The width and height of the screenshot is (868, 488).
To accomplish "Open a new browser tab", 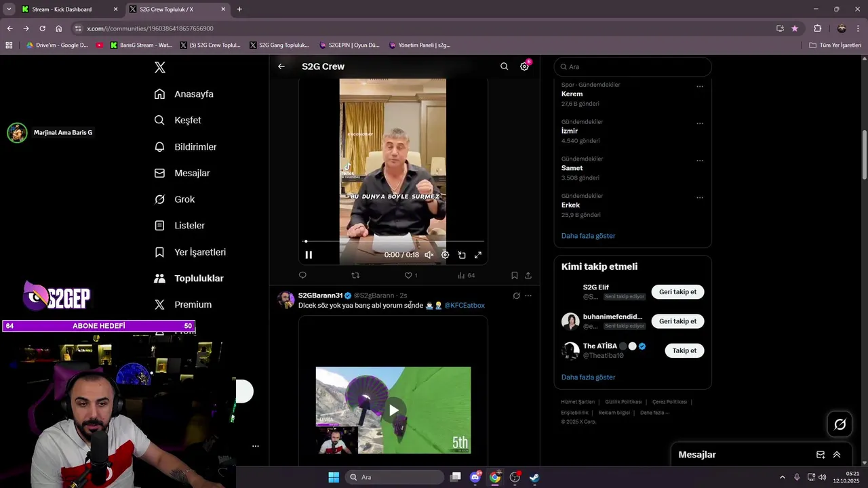I will click(x=239, y=9).
